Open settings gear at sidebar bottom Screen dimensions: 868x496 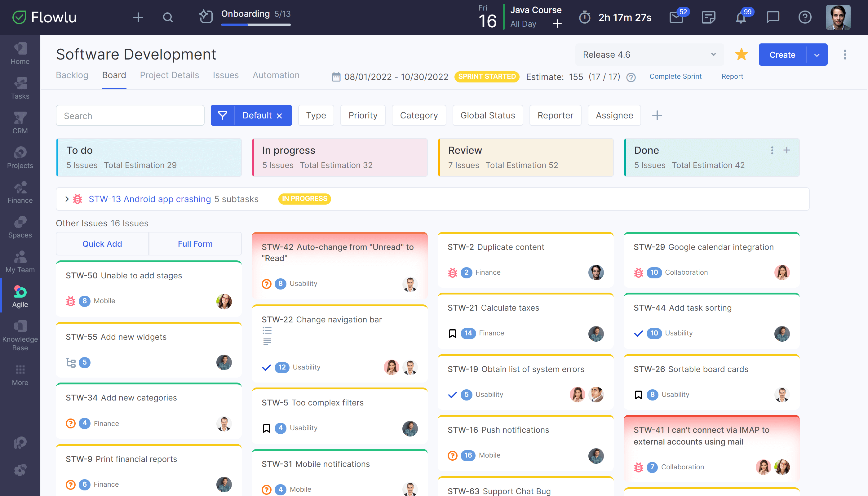point(20,470)
